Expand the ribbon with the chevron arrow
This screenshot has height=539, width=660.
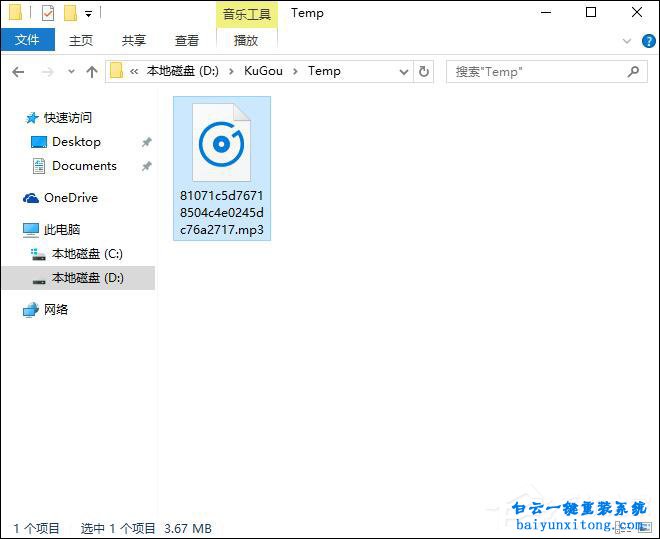tap(627, 41)
